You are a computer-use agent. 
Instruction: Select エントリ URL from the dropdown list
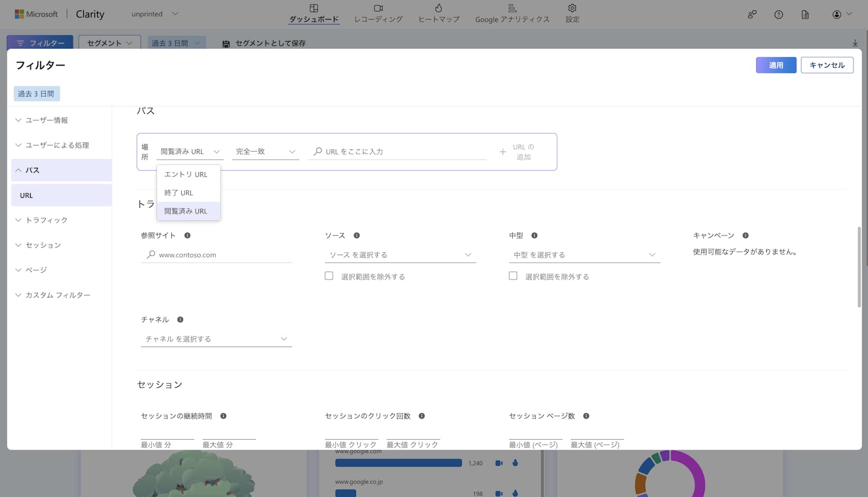pos(186,174)
